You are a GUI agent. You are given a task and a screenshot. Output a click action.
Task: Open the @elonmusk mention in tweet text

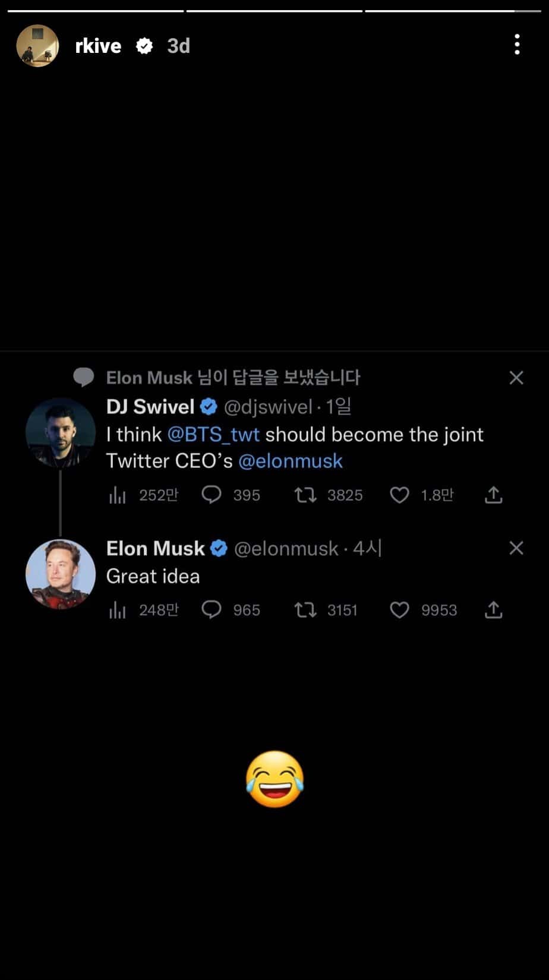(291, 461)
